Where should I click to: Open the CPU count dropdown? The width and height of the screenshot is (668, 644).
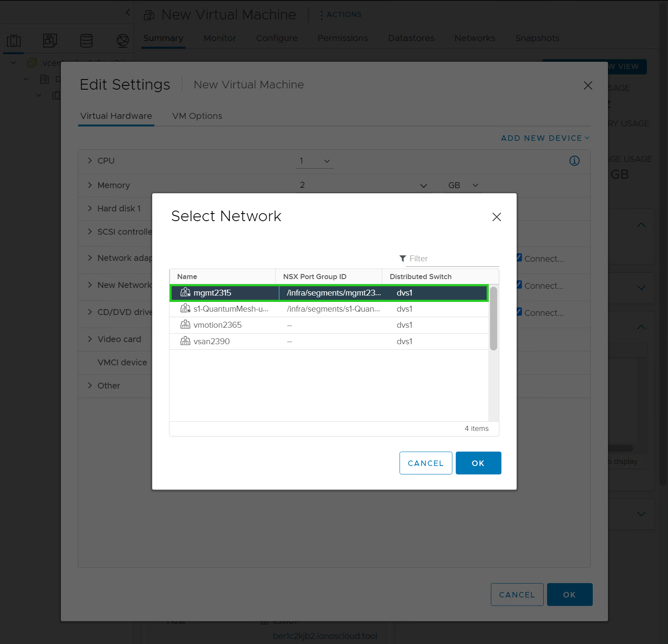click(x=315, y=161)
